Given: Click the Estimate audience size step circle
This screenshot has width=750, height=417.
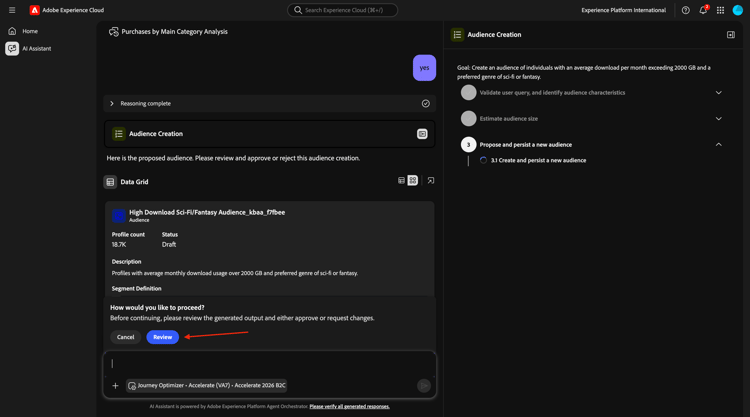Looking at the screenshot, I should click(x=468, y=119).
